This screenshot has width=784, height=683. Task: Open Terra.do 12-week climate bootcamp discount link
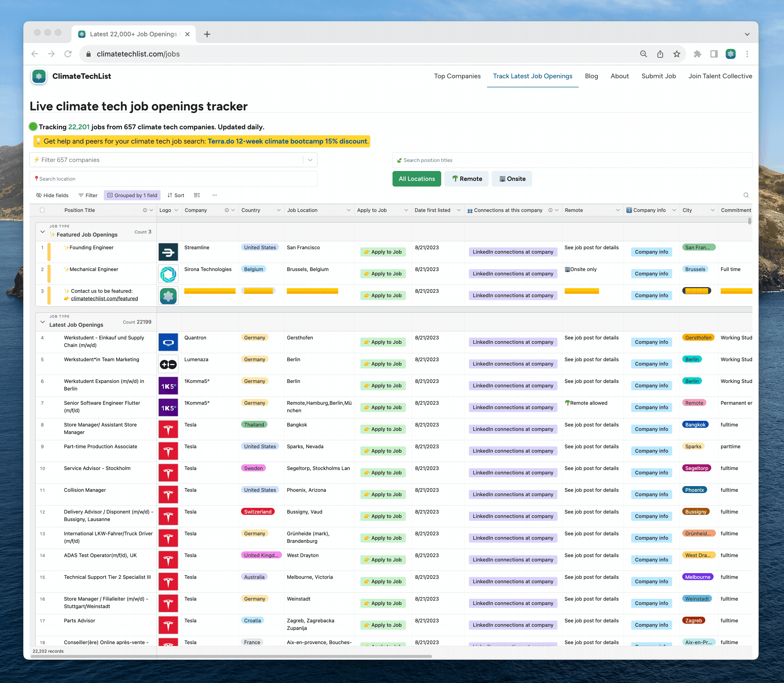[287, 141]
